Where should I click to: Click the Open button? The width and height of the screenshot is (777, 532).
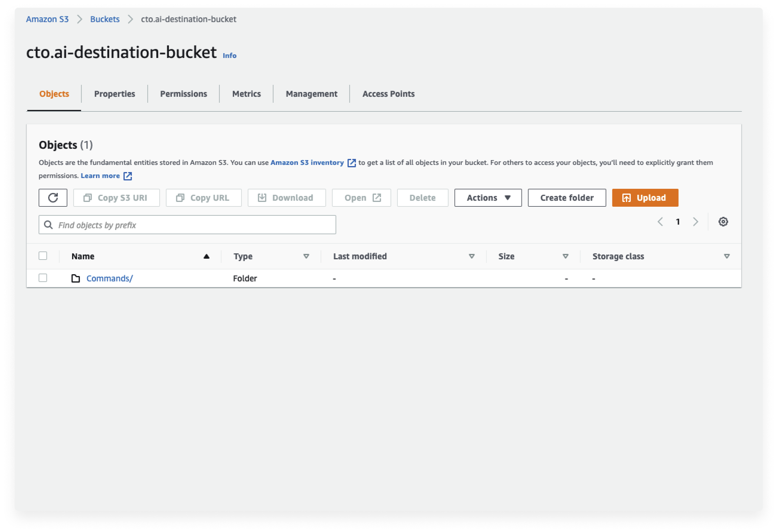tap(361, 198)
